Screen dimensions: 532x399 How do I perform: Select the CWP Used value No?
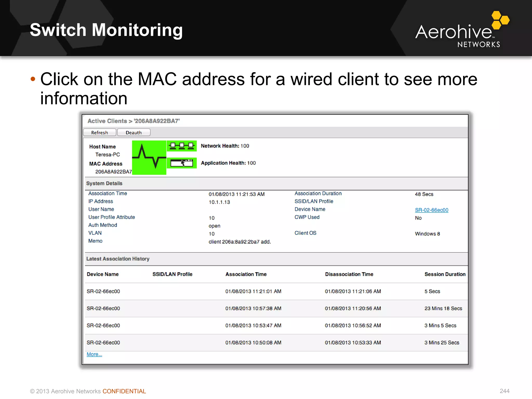coord(418,218)
